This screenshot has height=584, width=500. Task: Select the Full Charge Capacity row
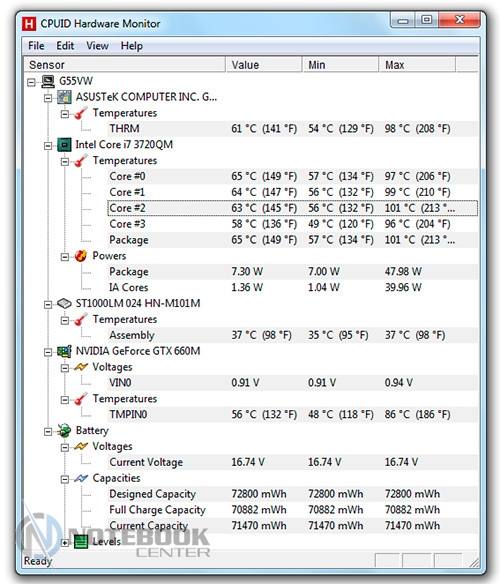pos(292,510)
